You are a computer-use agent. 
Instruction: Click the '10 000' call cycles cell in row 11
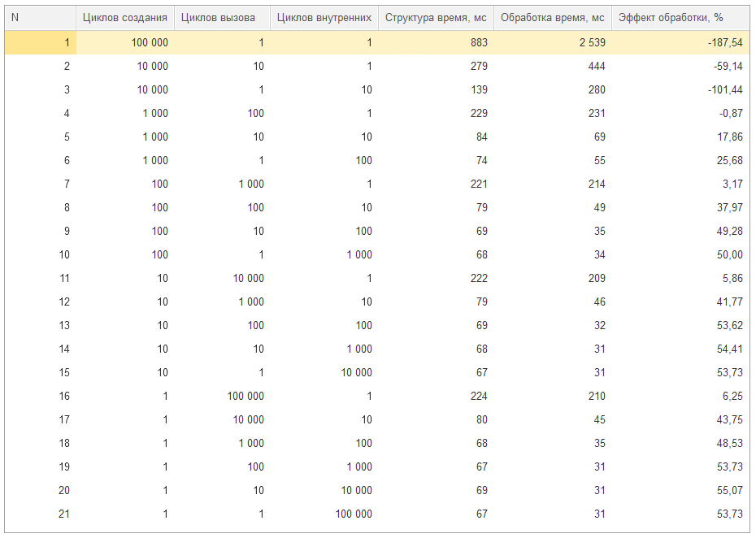pyautogui.click(x=222, y=279)
